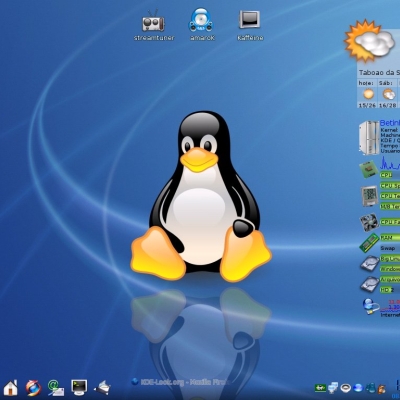Click the blue globe tray icon
This screenshot has width=400, height=400.
coord(358,388)
